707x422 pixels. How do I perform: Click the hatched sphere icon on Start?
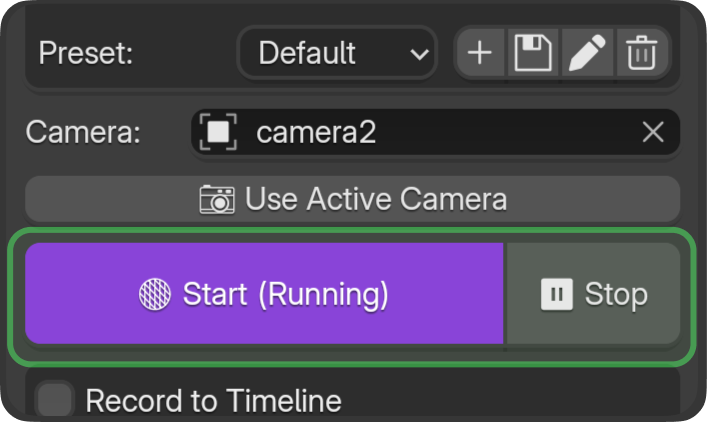(155, 294)
